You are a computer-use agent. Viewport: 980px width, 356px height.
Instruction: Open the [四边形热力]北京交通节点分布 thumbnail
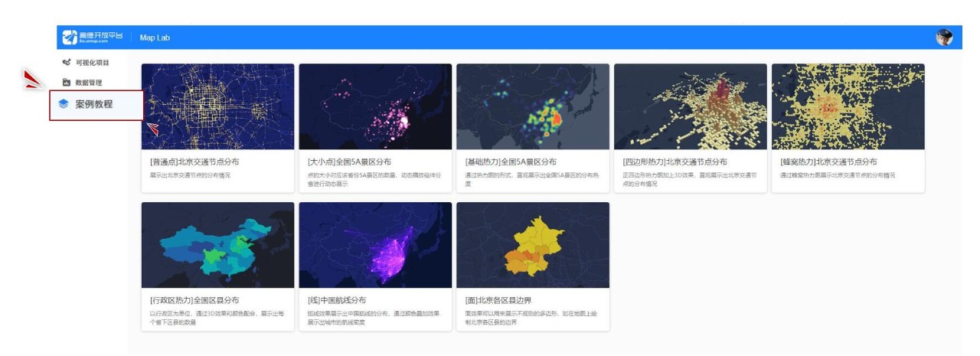(x=690, y=106)
